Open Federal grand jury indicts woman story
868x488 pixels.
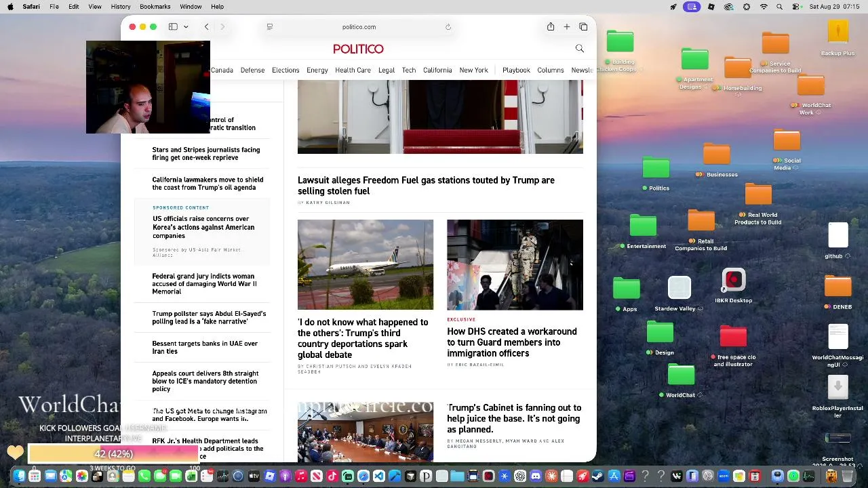[204, 284]
